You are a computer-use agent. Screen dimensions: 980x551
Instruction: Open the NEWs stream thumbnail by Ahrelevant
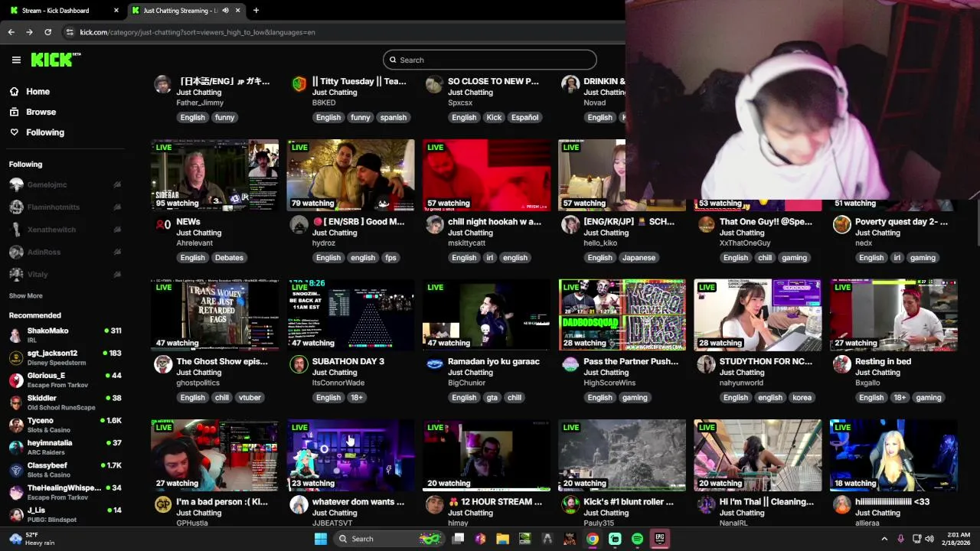point(214,174)
